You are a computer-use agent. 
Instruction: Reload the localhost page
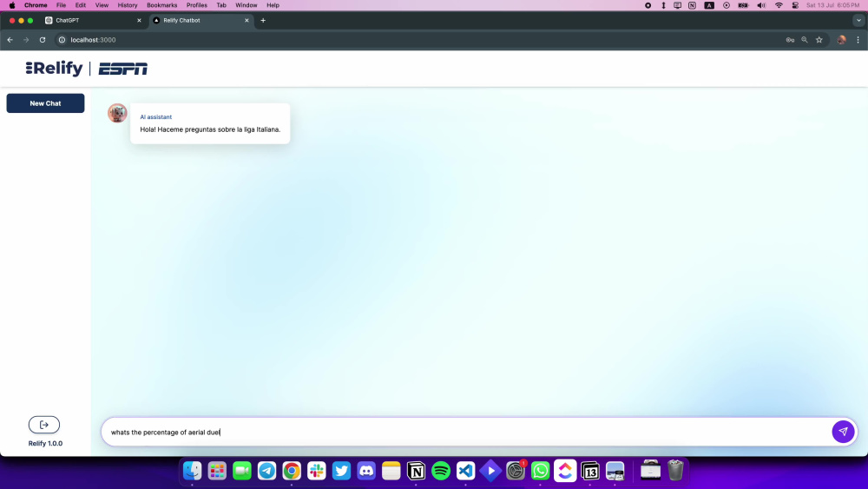pyautogui.click(x=42, y=40)
